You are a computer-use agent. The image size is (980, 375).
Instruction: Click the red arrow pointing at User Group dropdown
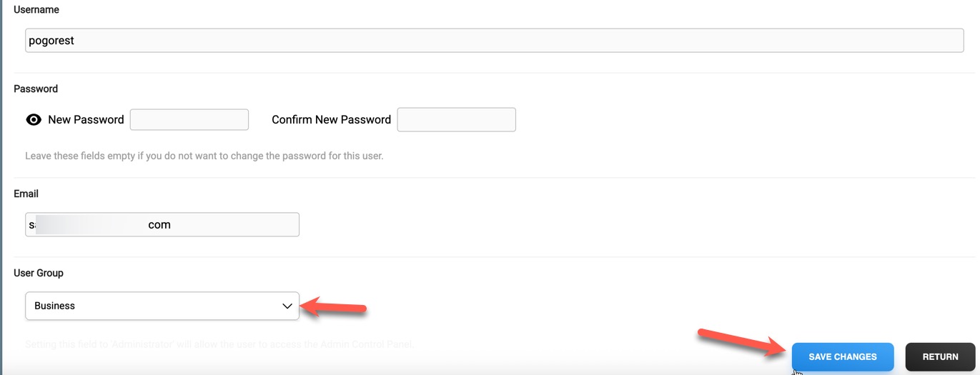335,308
